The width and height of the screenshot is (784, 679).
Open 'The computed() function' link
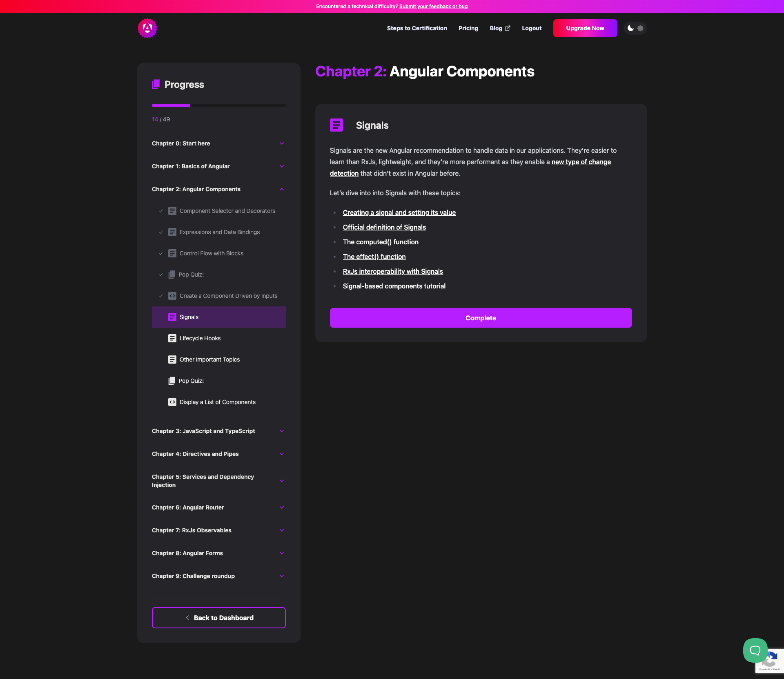381,242
